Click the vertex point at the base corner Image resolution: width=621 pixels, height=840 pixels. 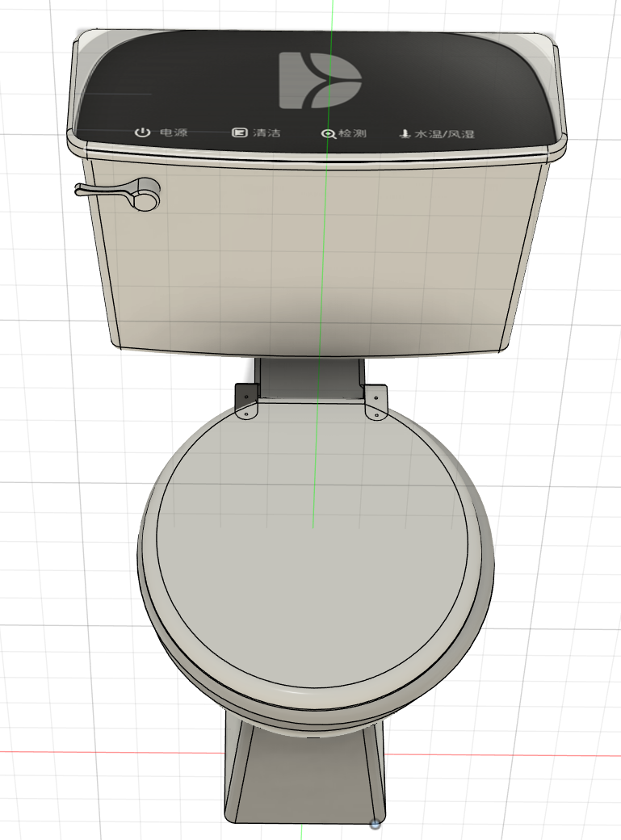375,824
